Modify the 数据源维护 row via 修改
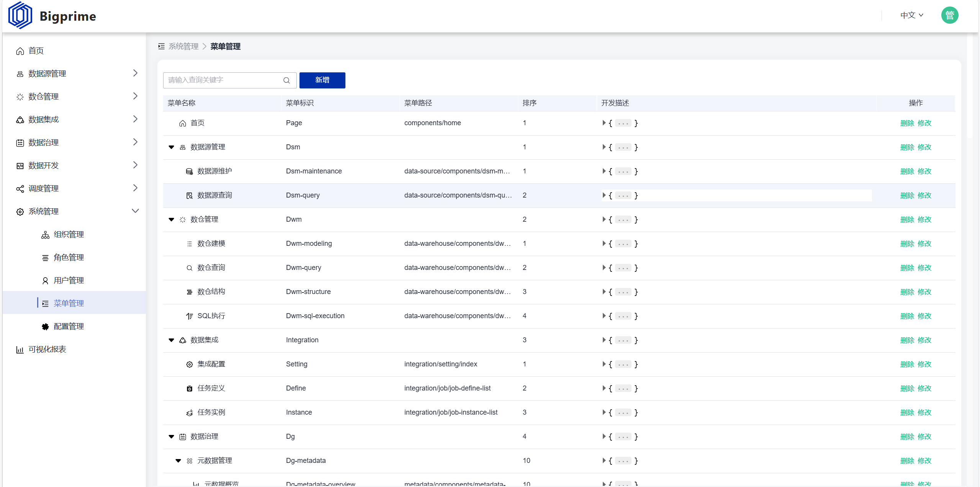Viewport: 980px width, 487px height. coord(924,172)
